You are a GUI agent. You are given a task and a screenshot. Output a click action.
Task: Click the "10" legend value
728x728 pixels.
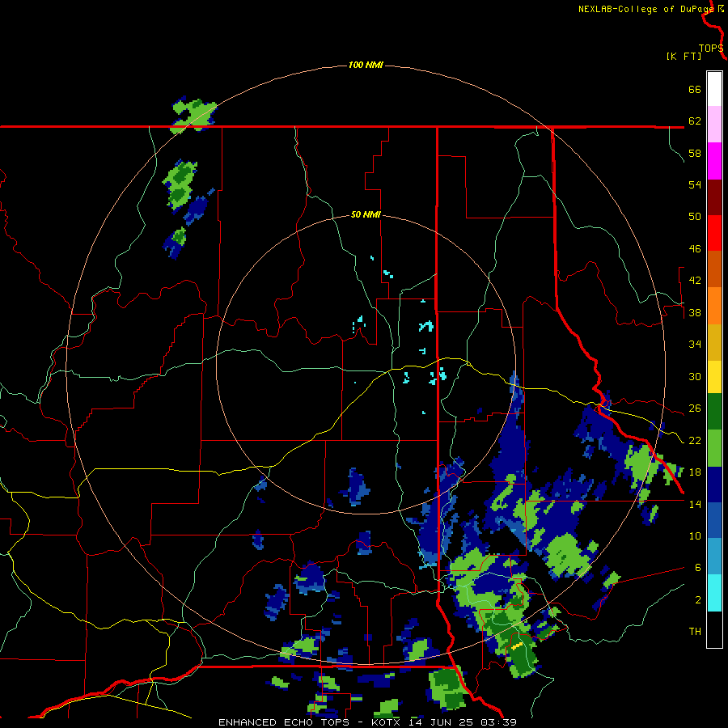tap(695, 535)
